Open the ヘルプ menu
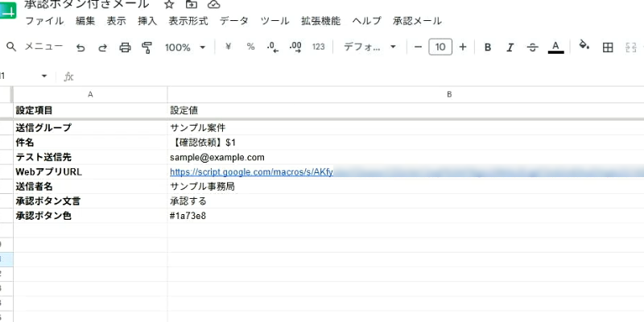Screen dimensions: 644x322 point(367,21)
